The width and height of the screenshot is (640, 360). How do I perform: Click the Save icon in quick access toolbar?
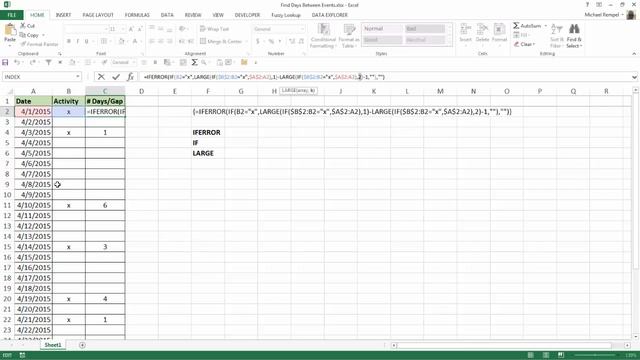tap(5, 62)
